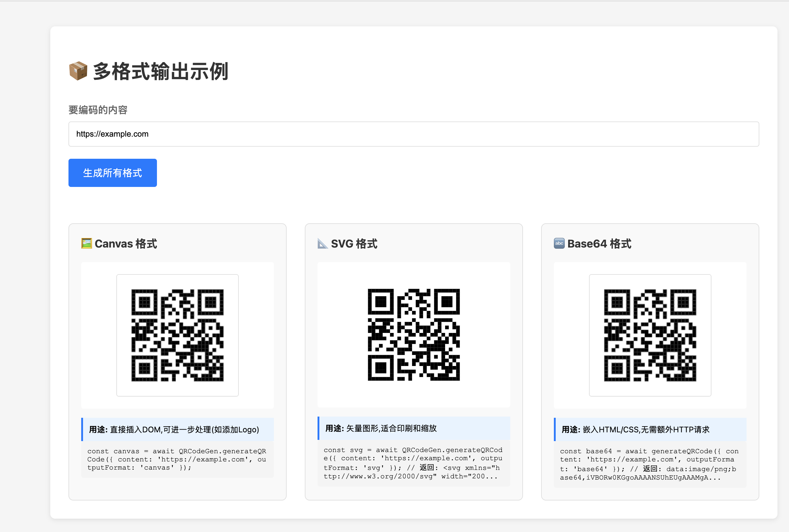The width and height of the screenshot is (789, 532).
Task: Click the SVG 格式 card heading
Action: pyautogui.click(x=354, y=244)
